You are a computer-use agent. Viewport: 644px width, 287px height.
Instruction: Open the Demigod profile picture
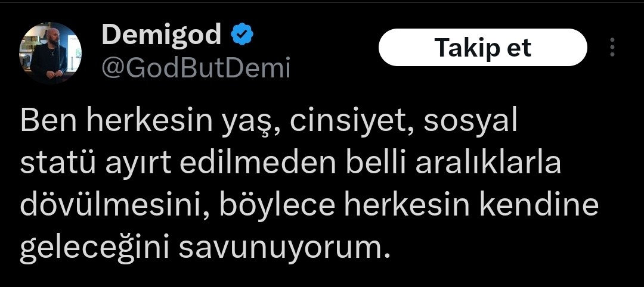click(x=50, y=54)
